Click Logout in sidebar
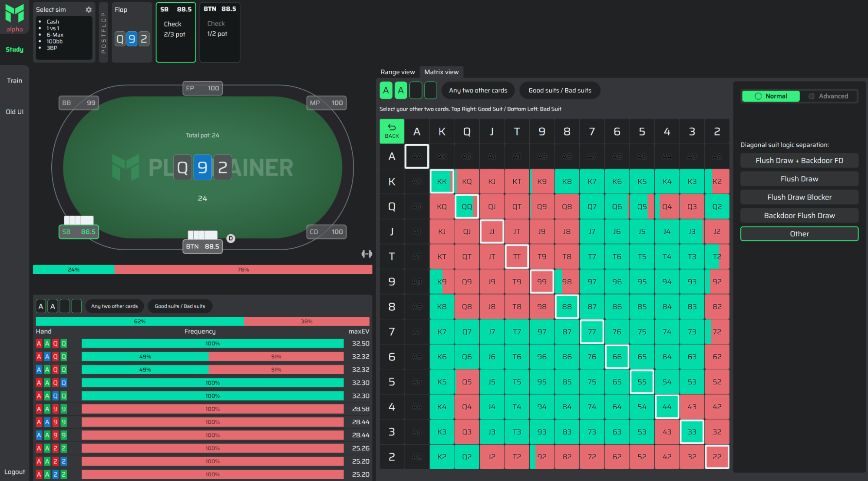Screen dimensions: 868x481 pos(14,472)
